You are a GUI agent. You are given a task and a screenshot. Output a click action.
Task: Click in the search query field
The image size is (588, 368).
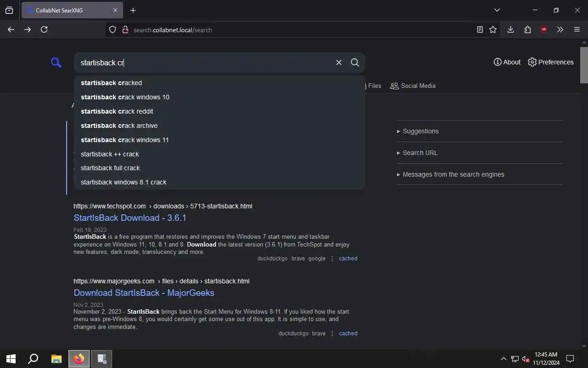[204, 63]
